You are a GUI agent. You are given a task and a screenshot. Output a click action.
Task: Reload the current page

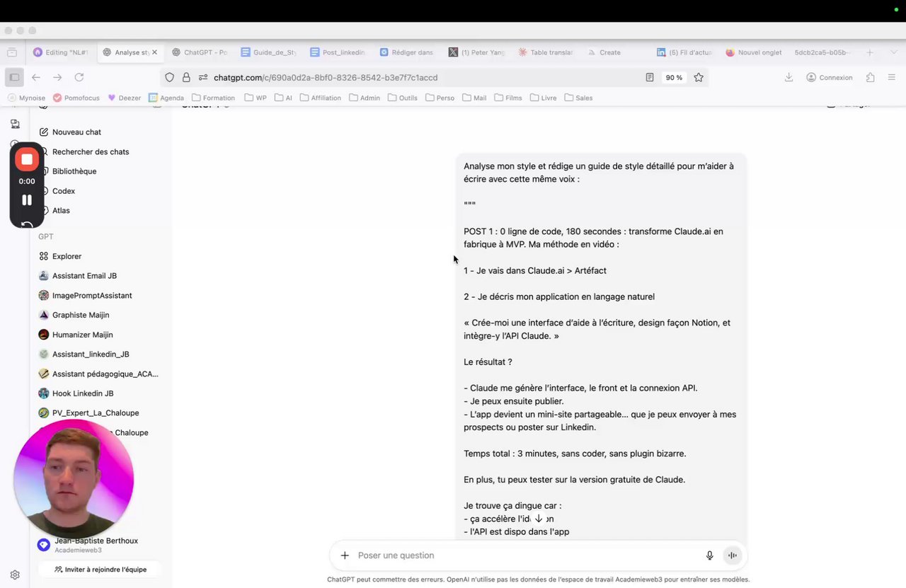click(x=79, y=77)
